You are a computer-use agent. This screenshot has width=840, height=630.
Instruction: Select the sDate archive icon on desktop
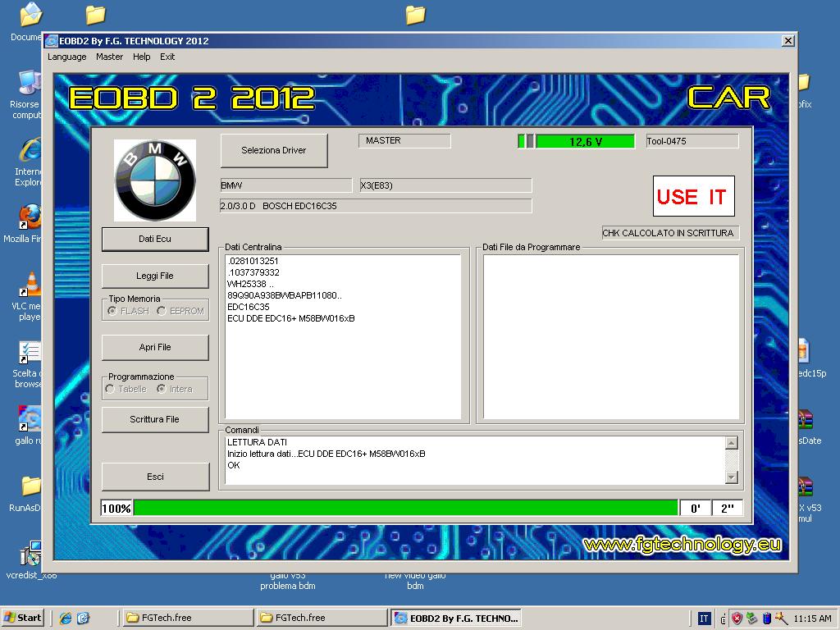(x=805, y=419)
